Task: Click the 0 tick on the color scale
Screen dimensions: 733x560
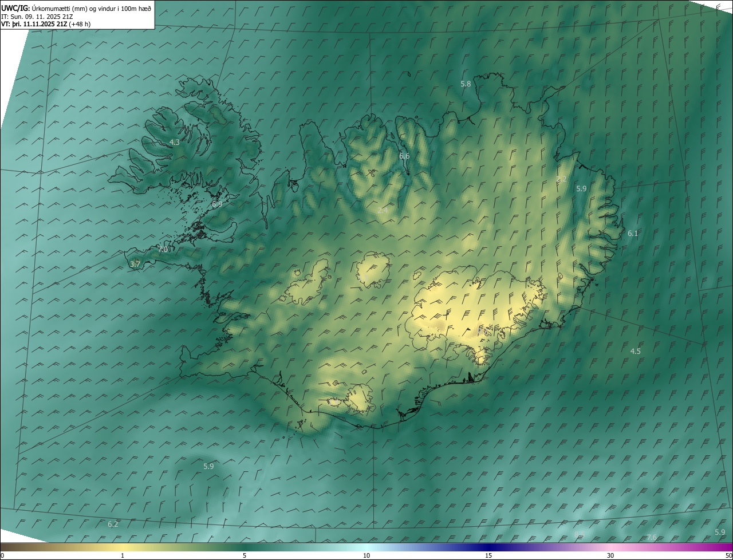Action: click(2, 555)
